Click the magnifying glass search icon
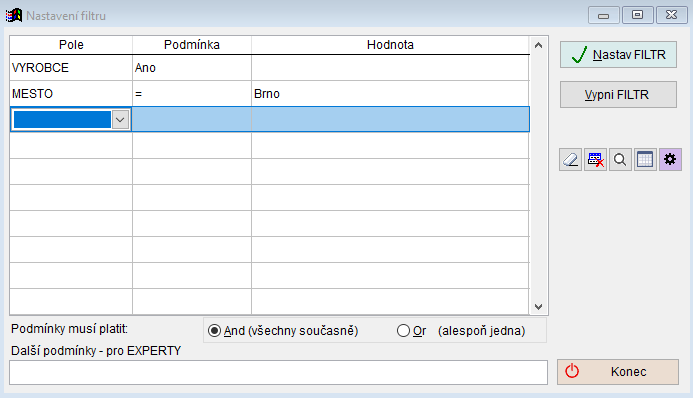693x398 pixels. [x=620, y=159]
